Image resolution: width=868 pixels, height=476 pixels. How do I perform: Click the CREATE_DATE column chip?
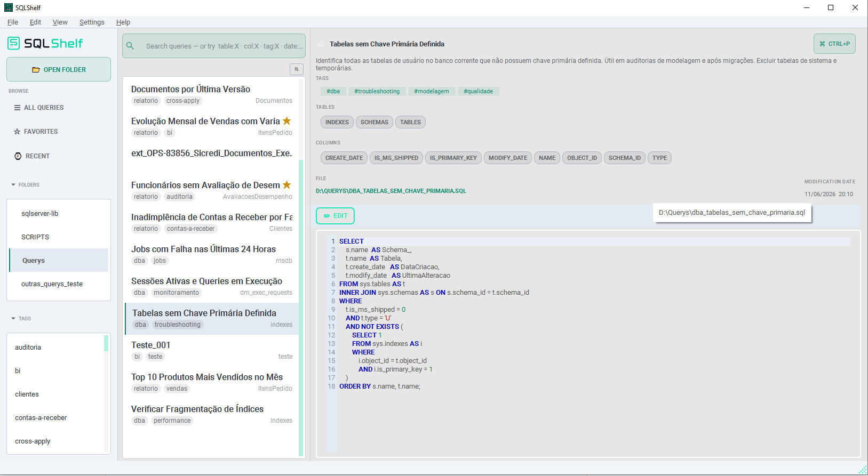[344, 158]
